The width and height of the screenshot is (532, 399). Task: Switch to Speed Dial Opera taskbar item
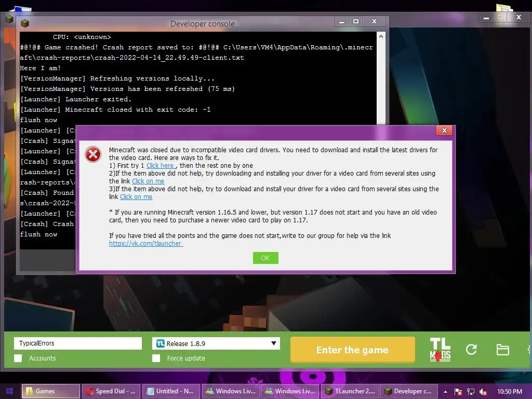[x=111, y=391]
